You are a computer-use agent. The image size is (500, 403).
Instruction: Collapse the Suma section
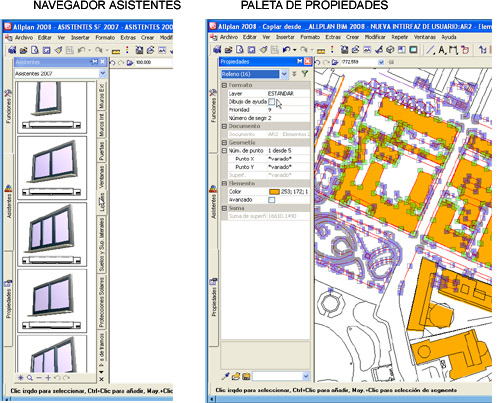coord(224,208)
